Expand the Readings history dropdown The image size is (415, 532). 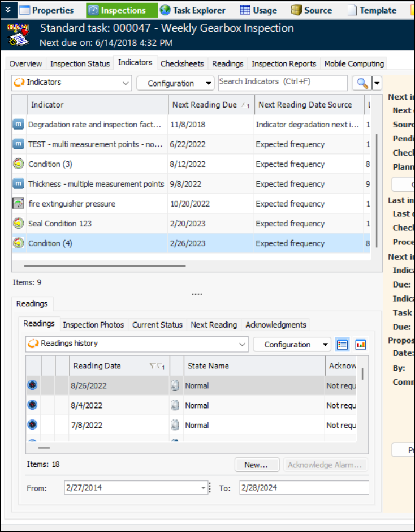243,344
